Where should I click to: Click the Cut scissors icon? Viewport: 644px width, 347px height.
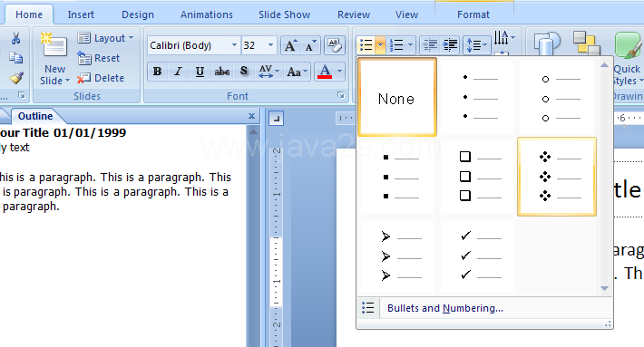coord(15,38)
